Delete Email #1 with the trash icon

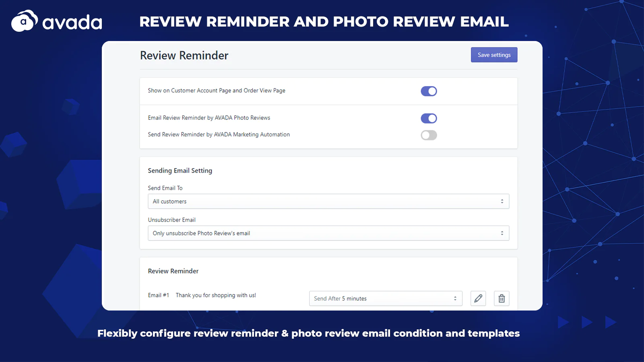tap(502, 298)
